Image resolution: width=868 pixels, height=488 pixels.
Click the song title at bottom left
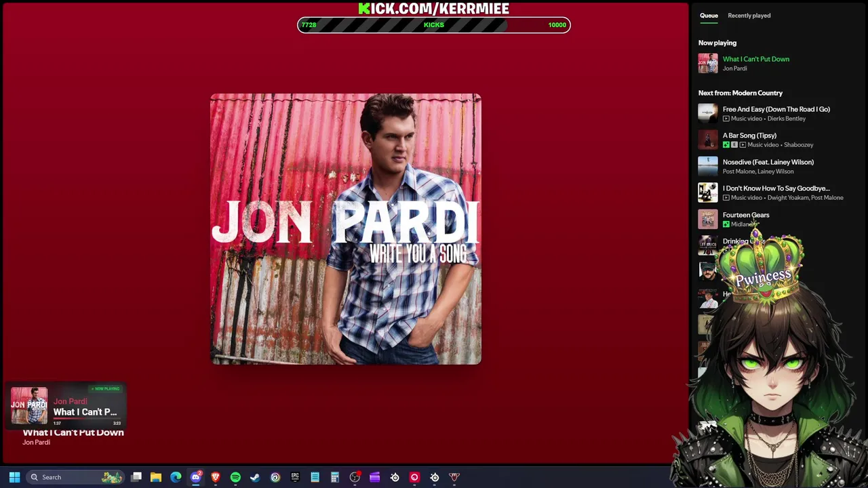(x=73, y=432)
